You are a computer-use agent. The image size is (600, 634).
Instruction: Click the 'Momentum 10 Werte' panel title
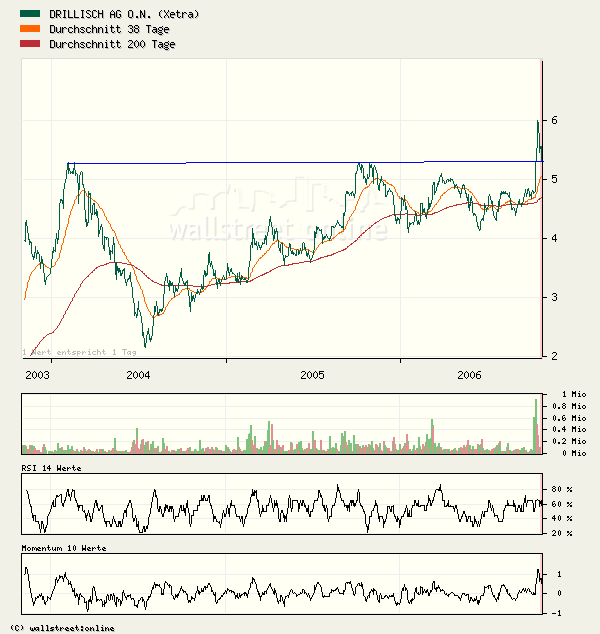(x=64, y=548)
